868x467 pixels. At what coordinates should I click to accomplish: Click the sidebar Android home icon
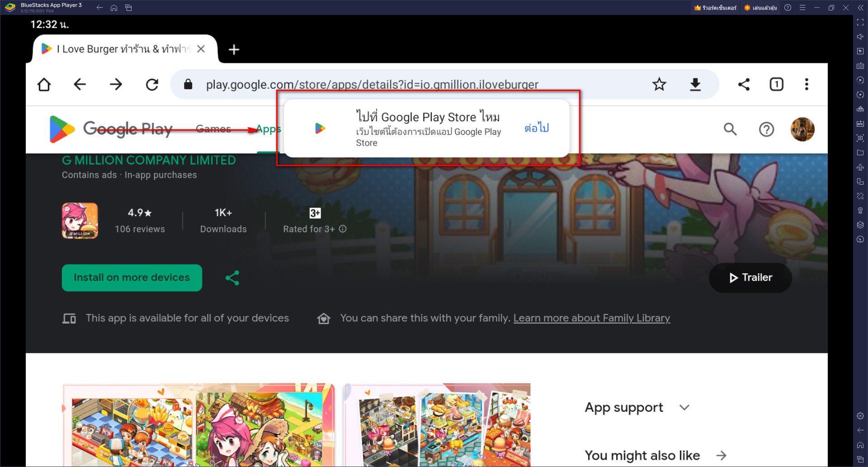point(860,445)
